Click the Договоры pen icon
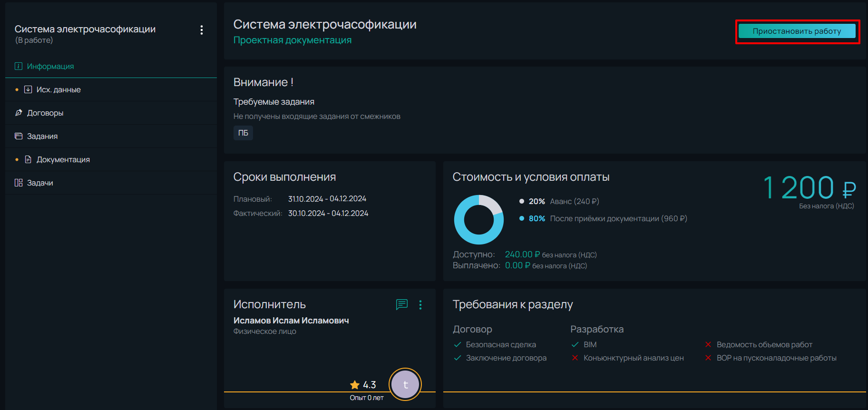 point(19,113)
